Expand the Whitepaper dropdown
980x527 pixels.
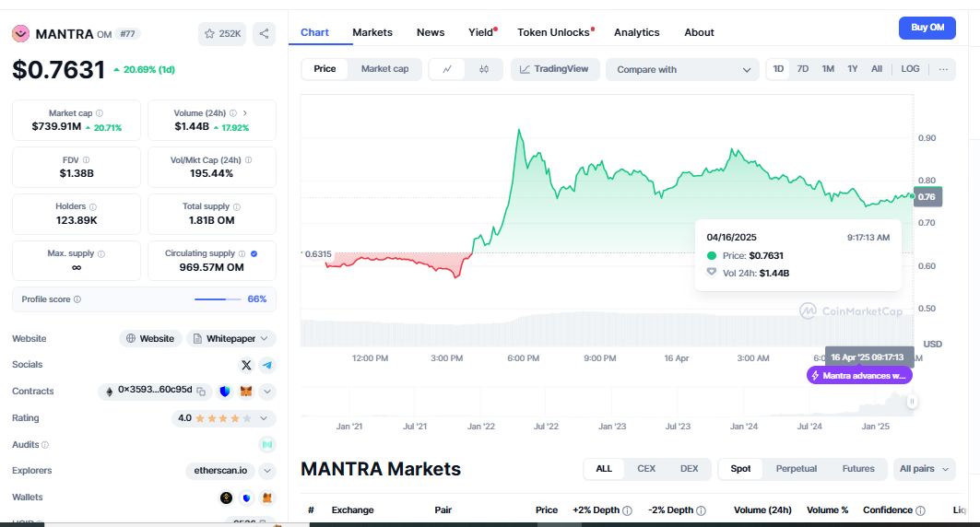[231, 338]
